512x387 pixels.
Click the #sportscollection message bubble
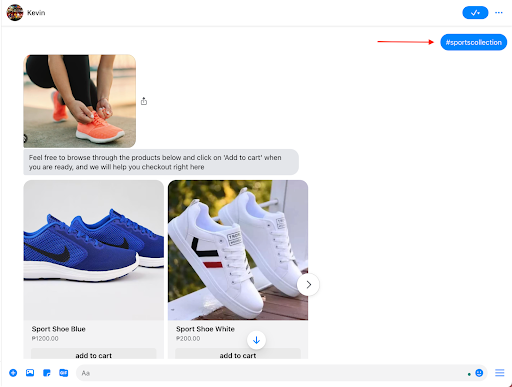pos(473,42)
